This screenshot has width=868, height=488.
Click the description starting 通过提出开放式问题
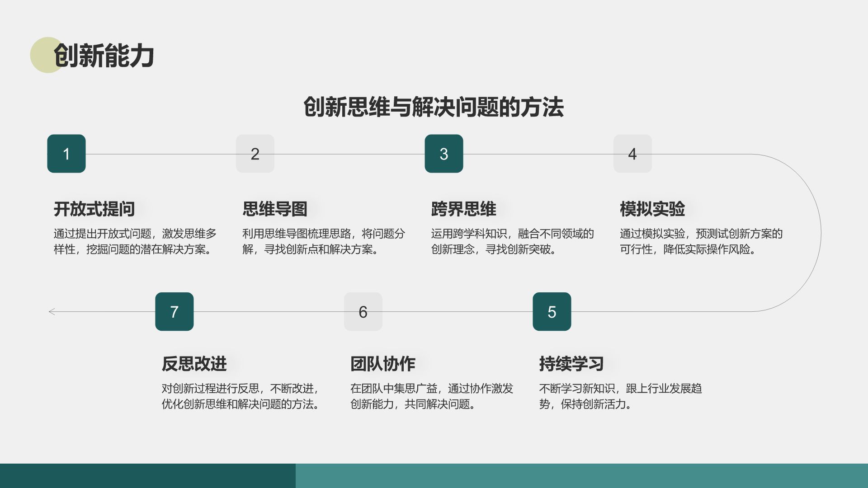coord(135,241)
